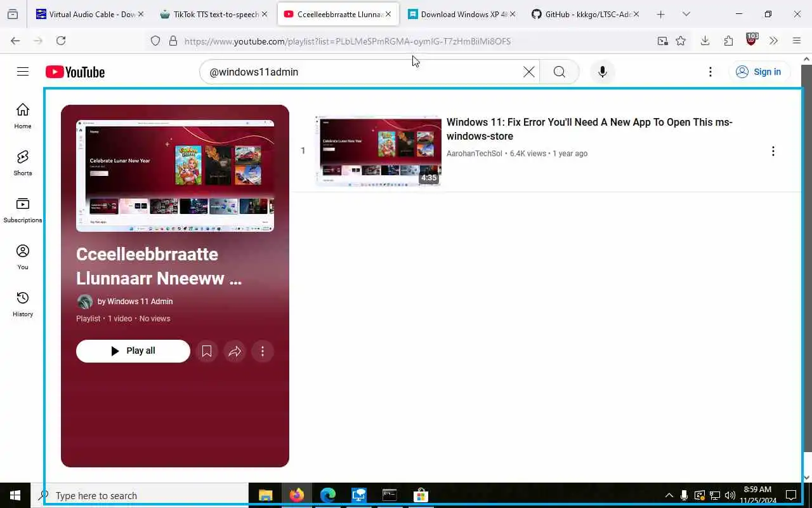The width and height of the screenshot is (812, 508).
Task: Close the GitHub tab
Action: click(x=636, y=14)
